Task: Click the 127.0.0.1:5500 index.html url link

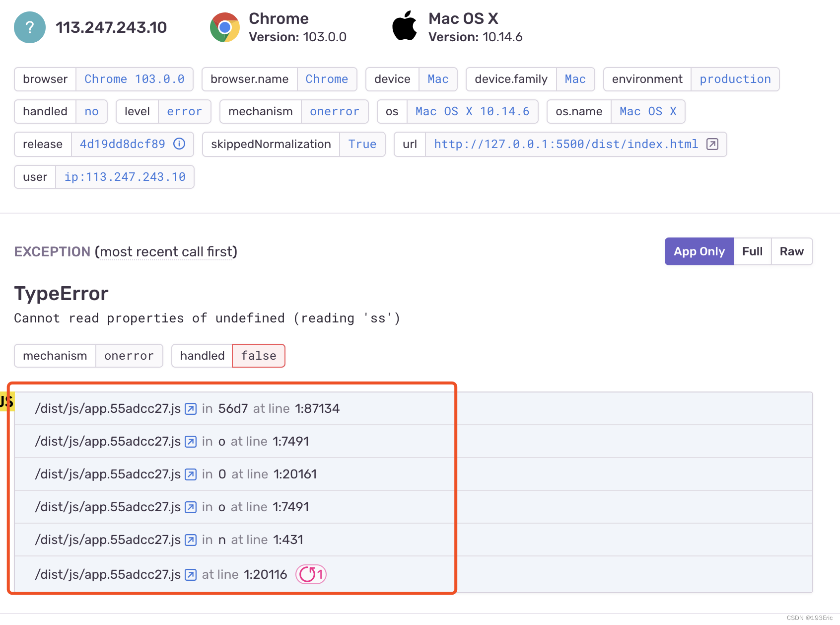Action: pos(566,144)
